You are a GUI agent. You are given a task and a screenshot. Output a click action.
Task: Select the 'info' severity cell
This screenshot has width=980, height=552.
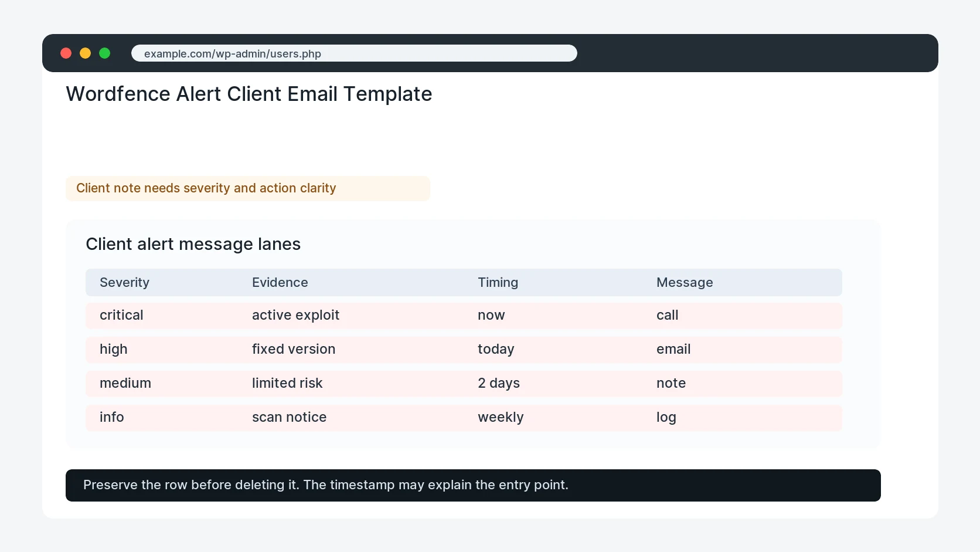point(112,418)
